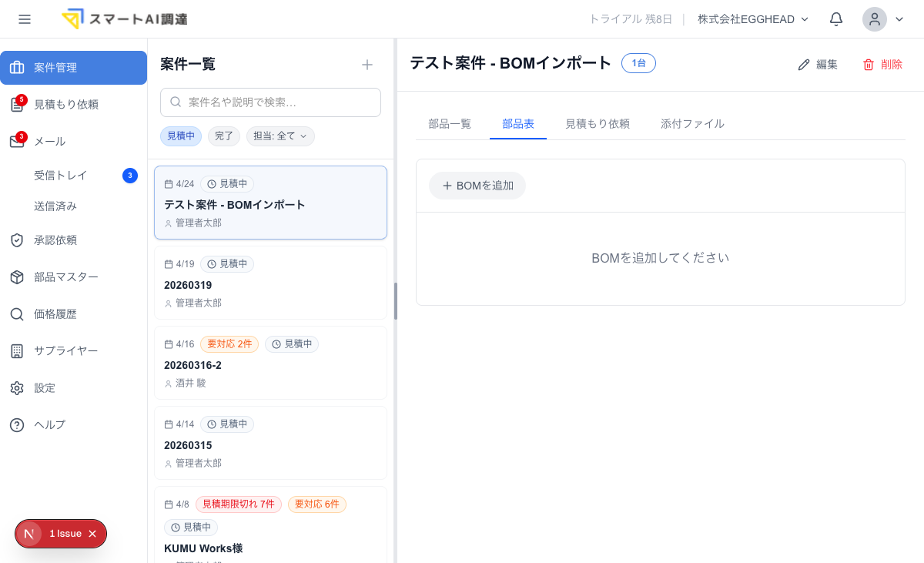
Task: Open the notifications bell
Action: pos(836,19)
